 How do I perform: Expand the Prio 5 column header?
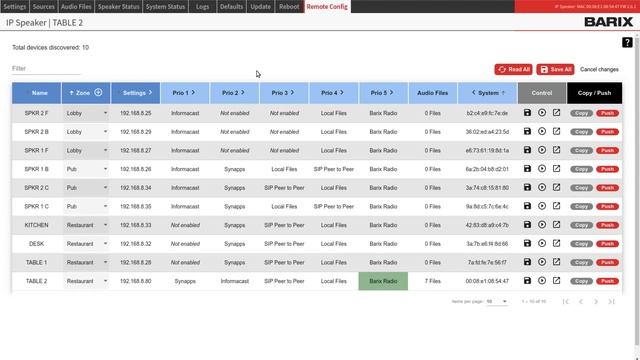pyautogui.click(x=391, y=93)
